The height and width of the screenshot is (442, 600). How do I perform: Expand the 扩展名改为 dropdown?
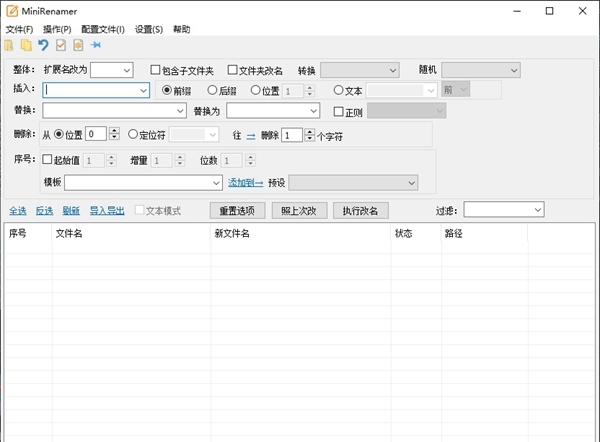[x=125, y=70]
